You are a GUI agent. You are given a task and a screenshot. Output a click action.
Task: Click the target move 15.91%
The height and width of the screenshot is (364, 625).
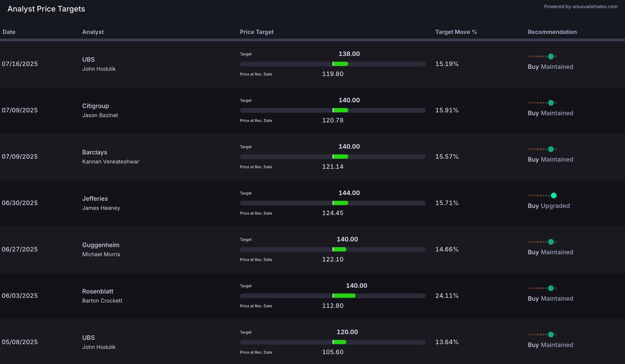pyautogui.click(x=447, y=110)
